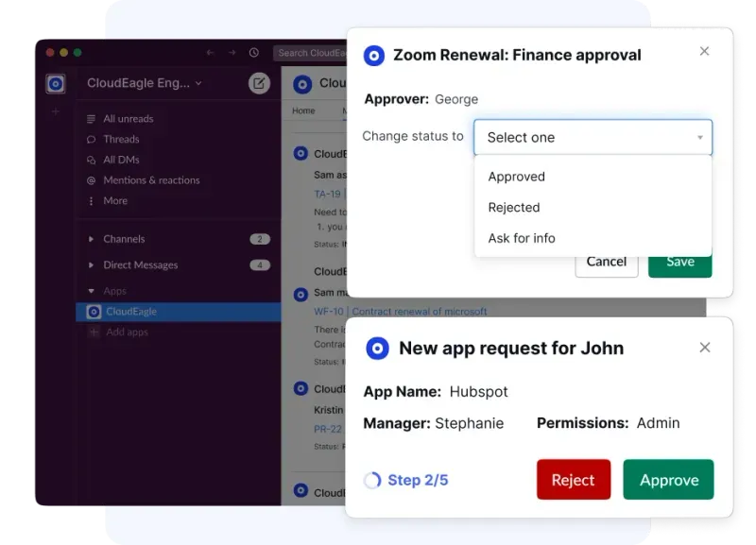Click the Permissions value Admin
This screenshot has width=756, height=545.
[x=658, y=423]
